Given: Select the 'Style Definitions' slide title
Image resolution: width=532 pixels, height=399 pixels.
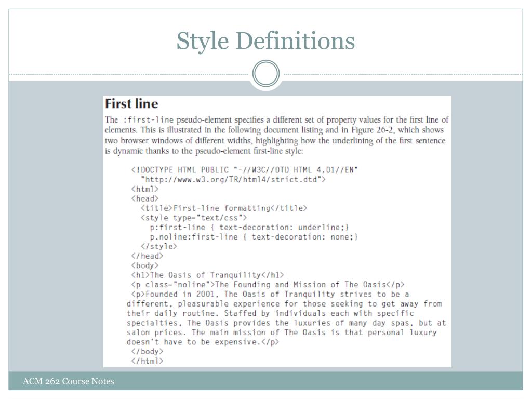Looking at the screenshot, I should (265, 42).
